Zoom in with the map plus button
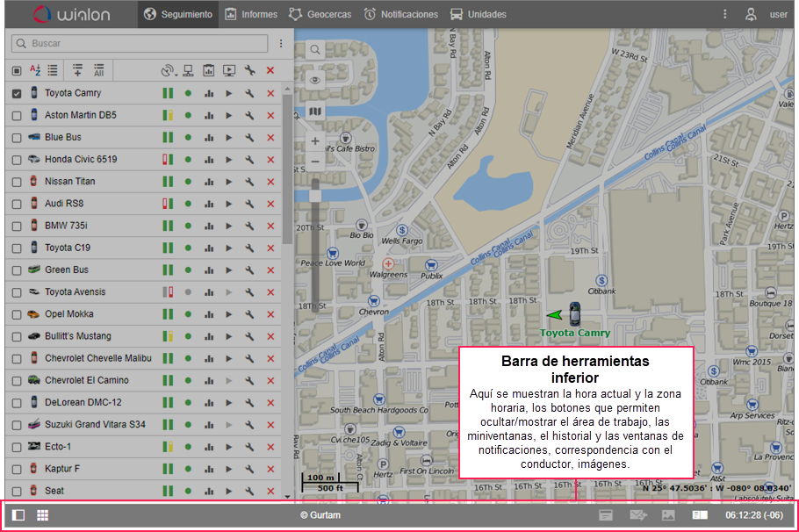Image resolution: width=799 pixels, height=532 pixels. click(x=315, y=140)
